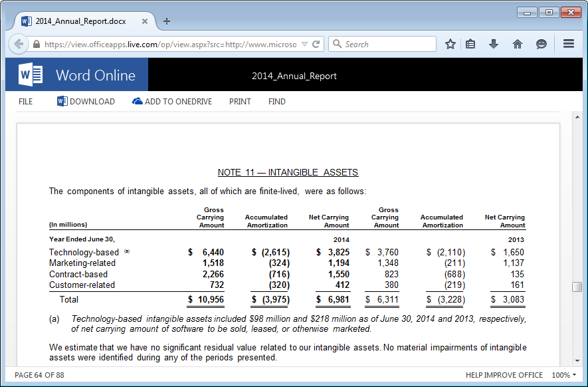Click the Marketing-related row label
The width and height of the screenshot is (588, 387).
[x=82, y=263]
